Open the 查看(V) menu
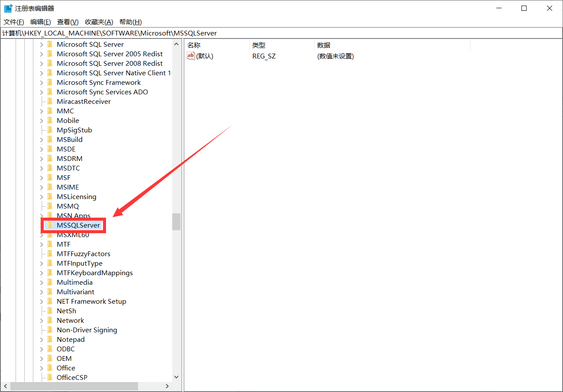The image size is (563, 392). [x=68, y=22]
